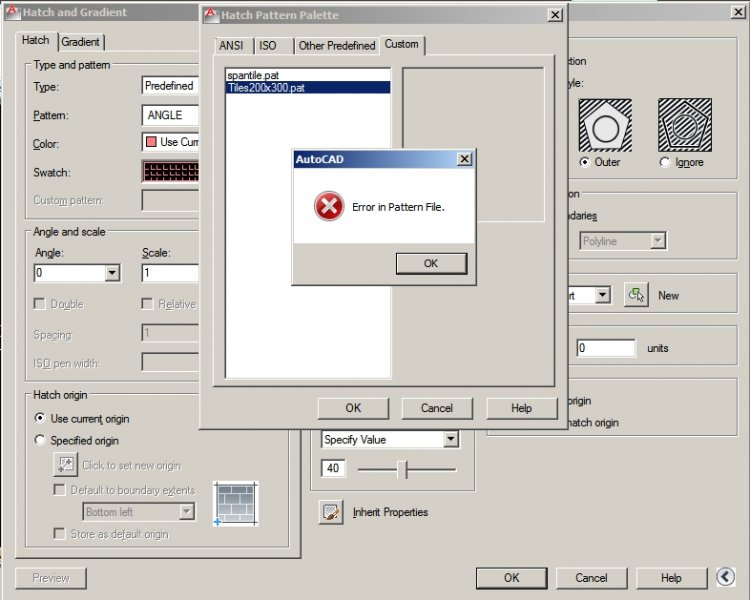Toggle Relative to paper space checkbox

pyautogui.click(x=147, y=304)
